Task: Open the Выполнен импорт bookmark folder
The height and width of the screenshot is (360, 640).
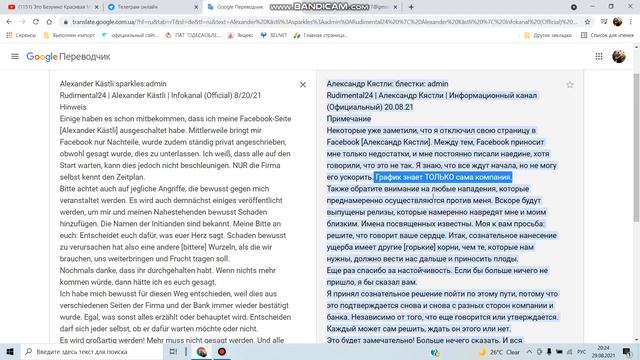Action: tap(69, 35)
